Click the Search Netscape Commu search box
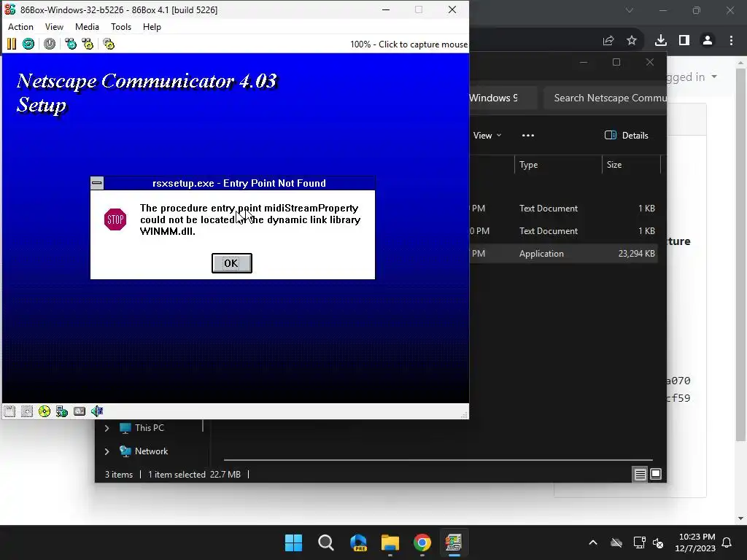The width and height of the screenshot is (747, 560). [605, 98]
